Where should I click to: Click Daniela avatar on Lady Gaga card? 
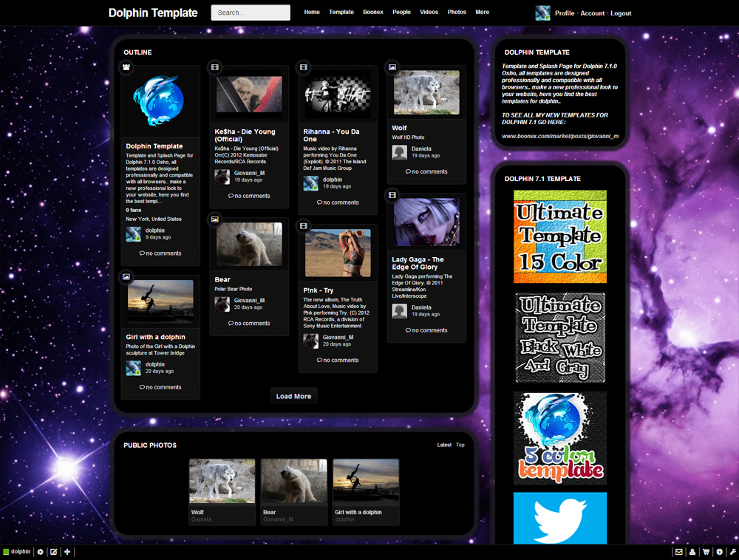(400, 311)
